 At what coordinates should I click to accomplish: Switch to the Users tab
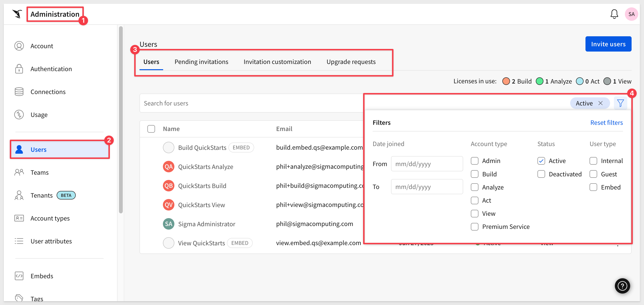tap(151, 62)
